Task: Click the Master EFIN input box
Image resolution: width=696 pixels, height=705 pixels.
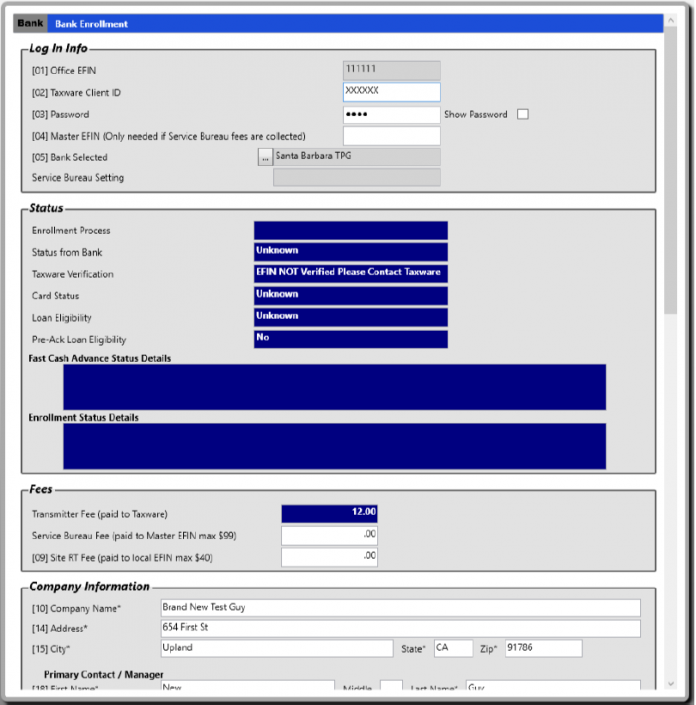Action: click(x=391, y=136)
